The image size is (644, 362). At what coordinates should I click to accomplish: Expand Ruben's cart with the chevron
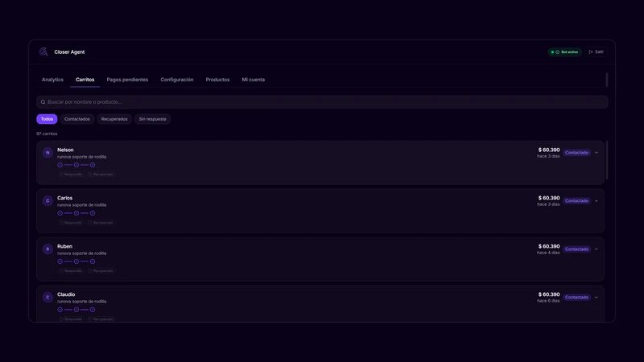tap(597, 249)
